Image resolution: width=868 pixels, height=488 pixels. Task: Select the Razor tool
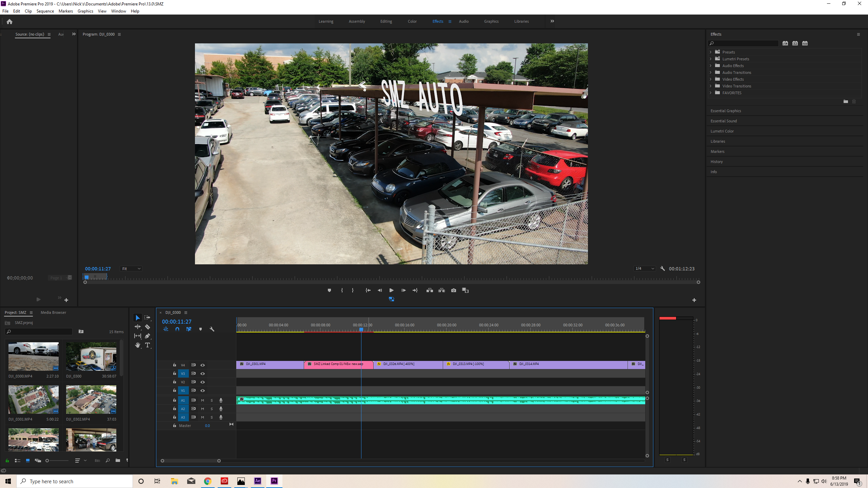pos(147,327)
